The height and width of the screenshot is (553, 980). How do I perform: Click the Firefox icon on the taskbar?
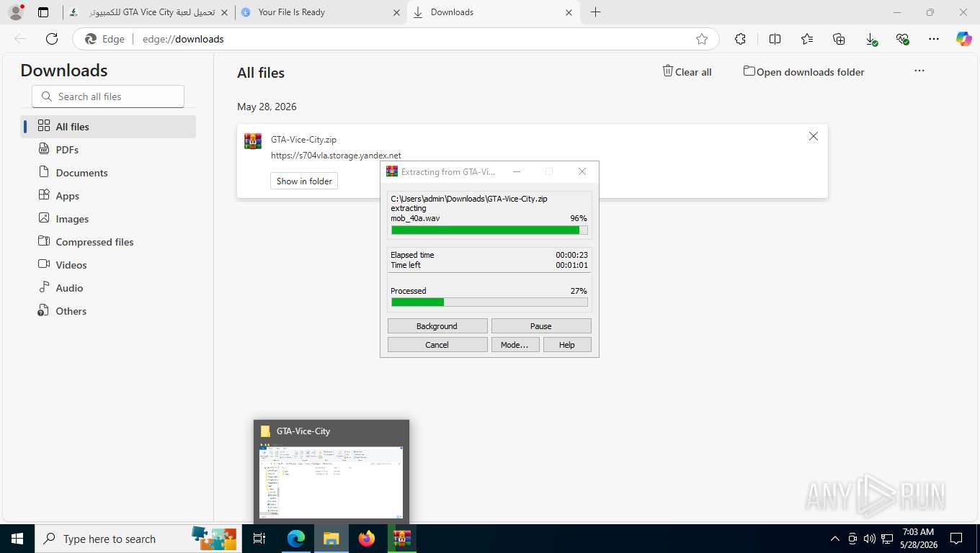pyautogui.click(x=367, y=539)
